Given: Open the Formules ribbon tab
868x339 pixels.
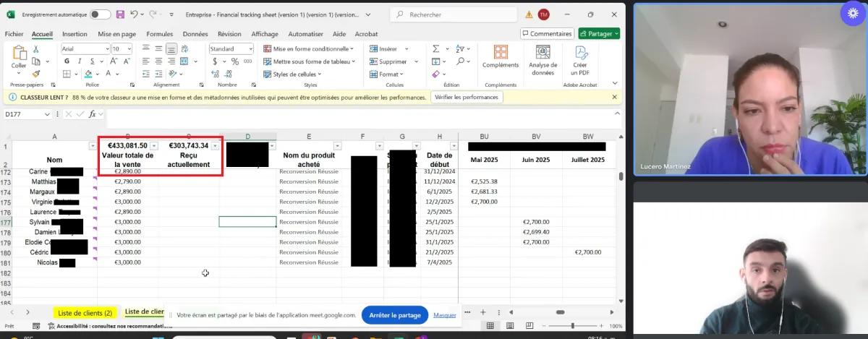Looking at the screenshot, I should click(160, 34).
